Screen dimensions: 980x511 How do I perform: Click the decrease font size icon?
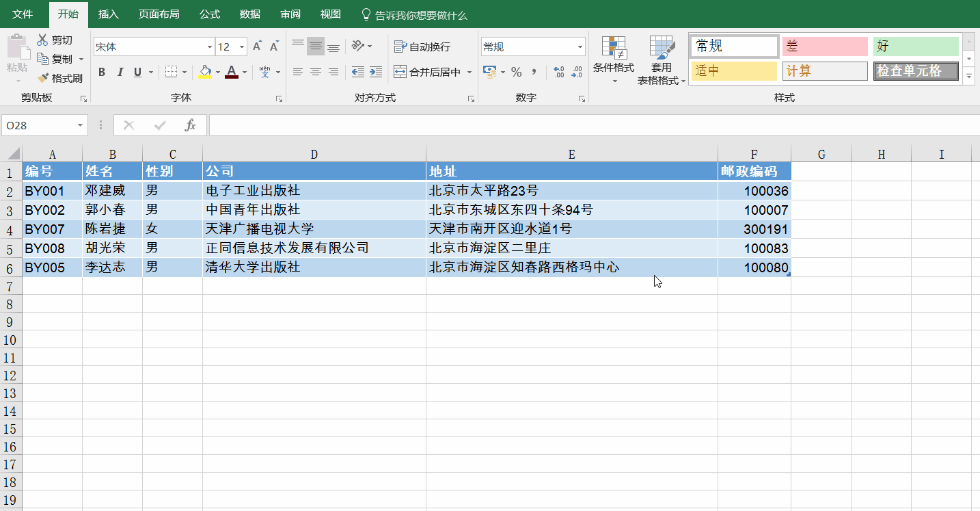pos(274,47)
